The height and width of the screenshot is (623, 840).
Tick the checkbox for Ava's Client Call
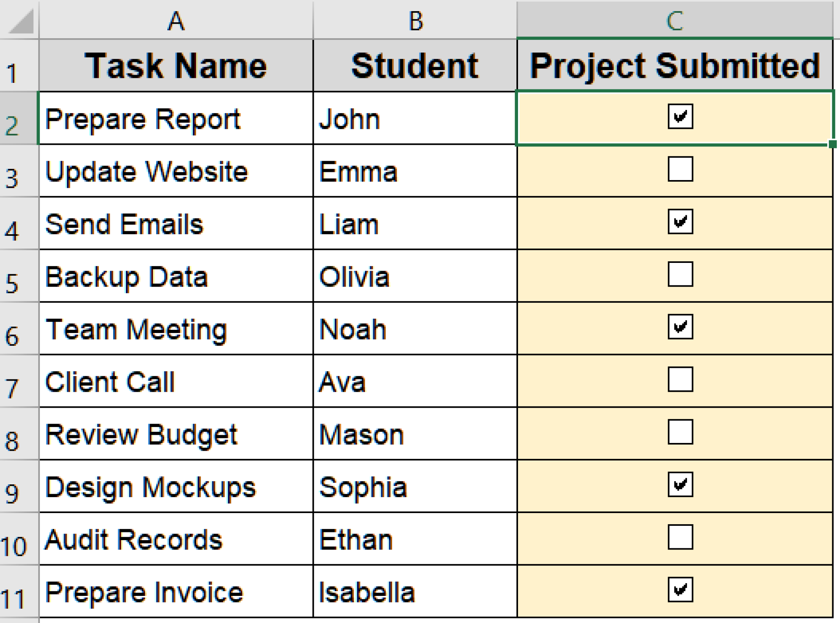click(x=680, y=379)
